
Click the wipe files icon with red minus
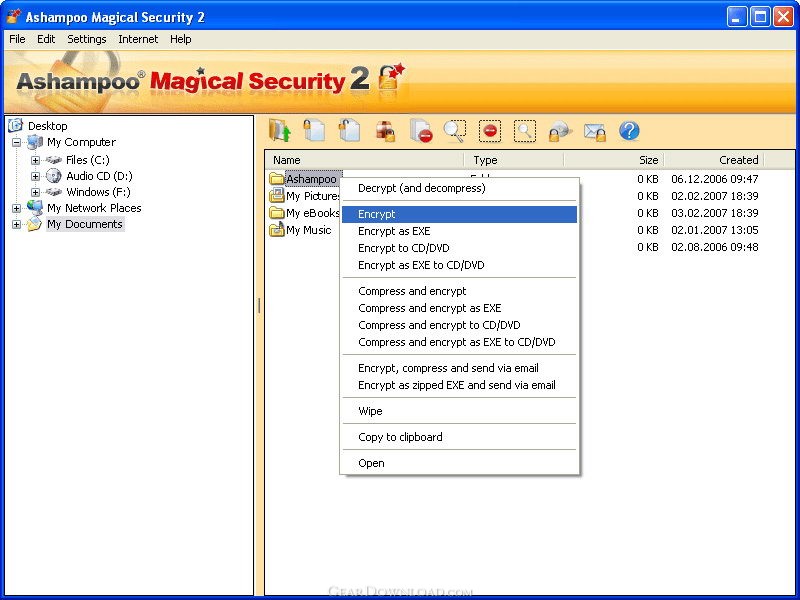pos(421,131)
